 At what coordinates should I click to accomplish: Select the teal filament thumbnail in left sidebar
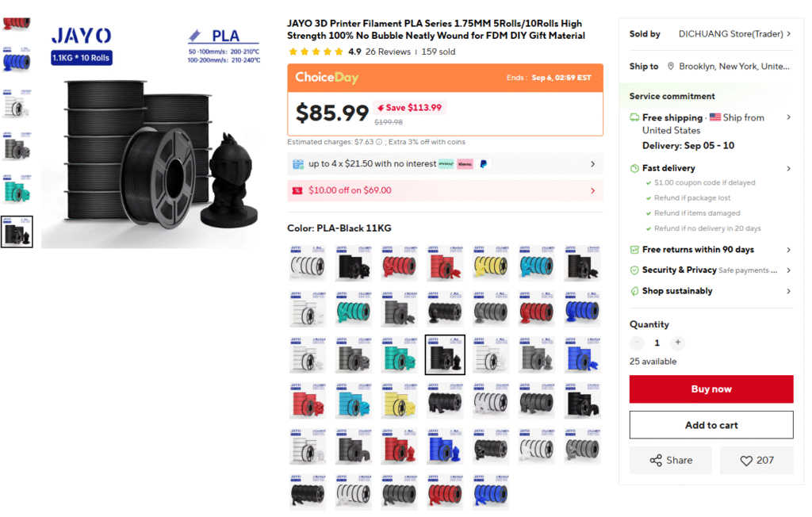(x=17, y=189)
